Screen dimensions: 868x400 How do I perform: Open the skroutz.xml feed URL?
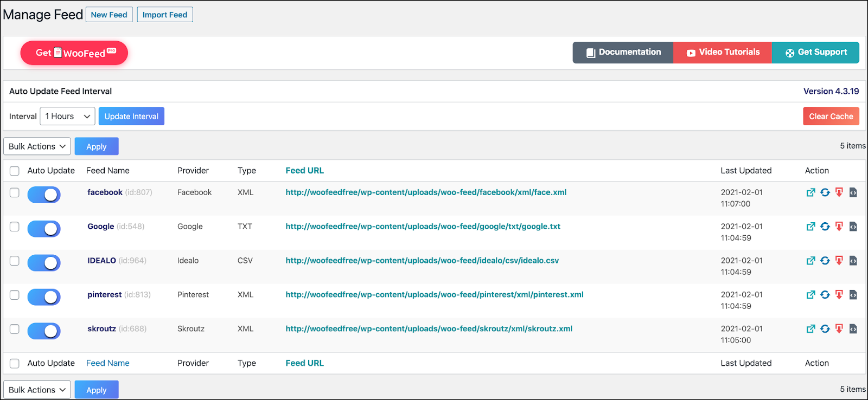pyautogui.click(x=429, y=329)
